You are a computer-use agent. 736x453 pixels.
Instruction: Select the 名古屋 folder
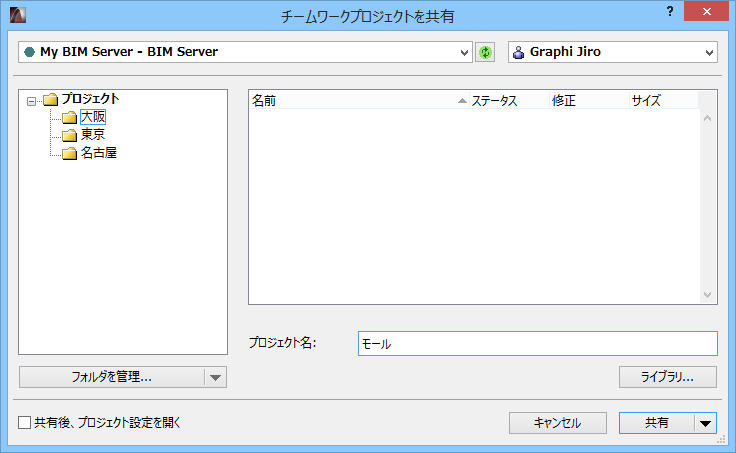coord(99,153)
